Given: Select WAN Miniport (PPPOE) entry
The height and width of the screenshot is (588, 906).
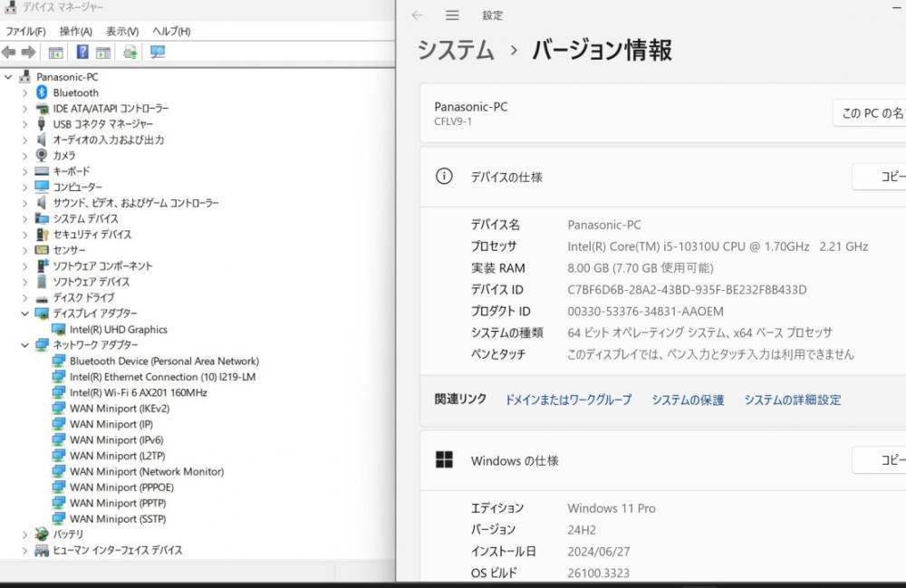Looking at the screenshot, I should pyautogui.click(x=121, y=487).
